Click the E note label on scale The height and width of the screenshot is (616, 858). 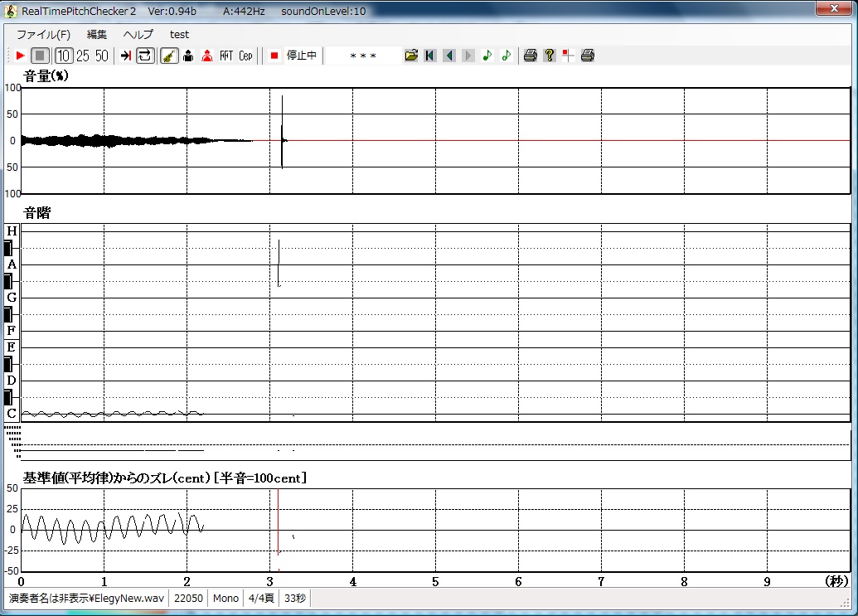pyautogui.click(x=12, y=347)
